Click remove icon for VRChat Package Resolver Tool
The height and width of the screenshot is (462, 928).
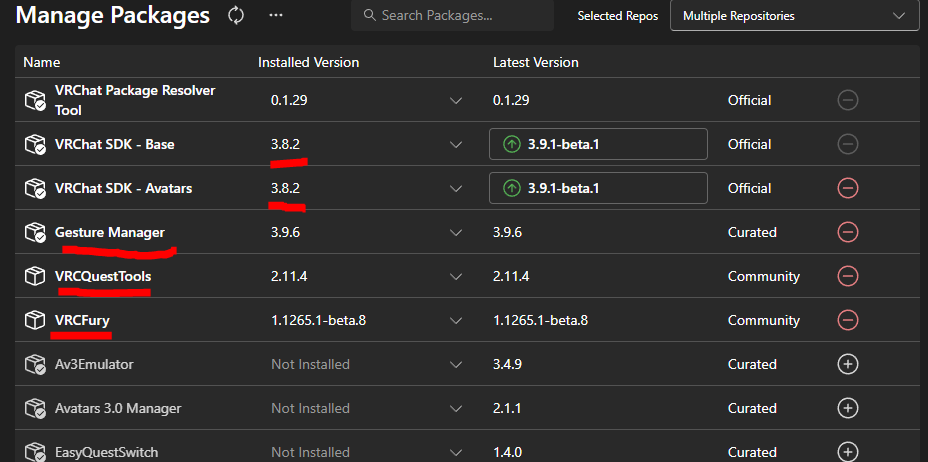coord(848,100)
